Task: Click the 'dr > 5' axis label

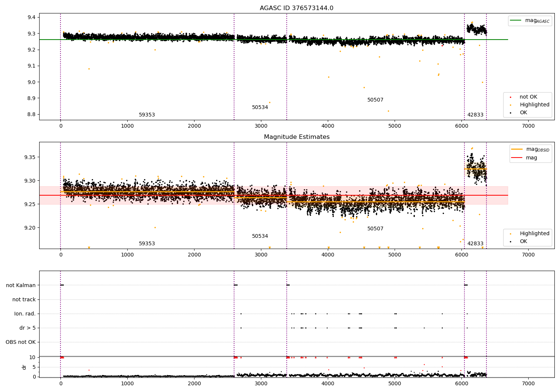Action: (28, 328)
